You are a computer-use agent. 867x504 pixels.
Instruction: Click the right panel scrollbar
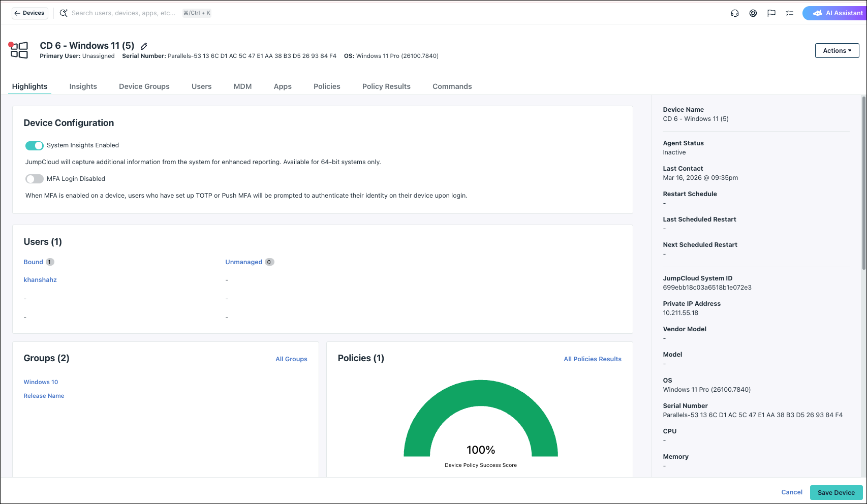click(864, 183)
